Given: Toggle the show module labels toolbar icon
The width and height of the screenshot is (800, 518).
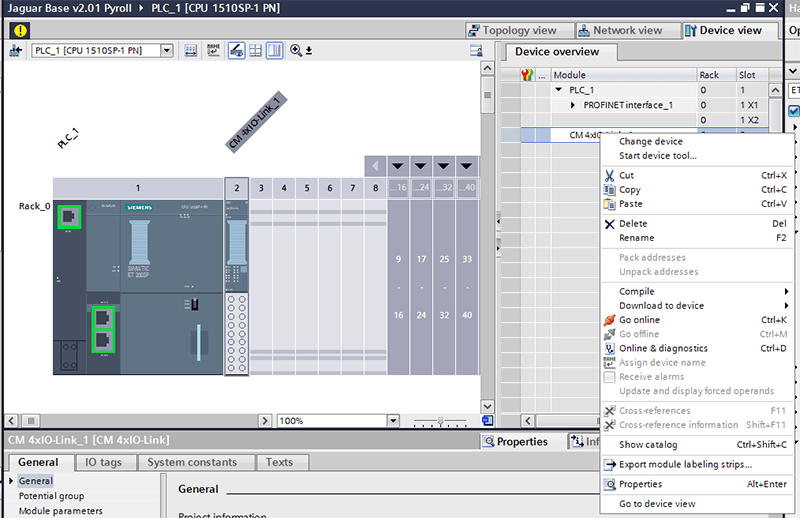Looking at the screenshot, I should [x=236, y=51].
